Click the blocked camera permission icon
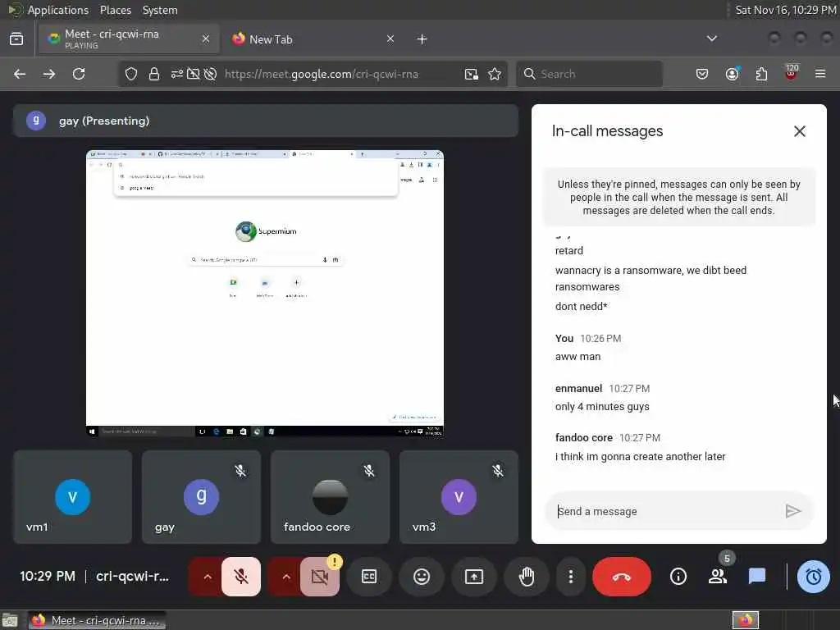Image resolution: width=840 pixels, height=630 pixels. click(194, 74)
